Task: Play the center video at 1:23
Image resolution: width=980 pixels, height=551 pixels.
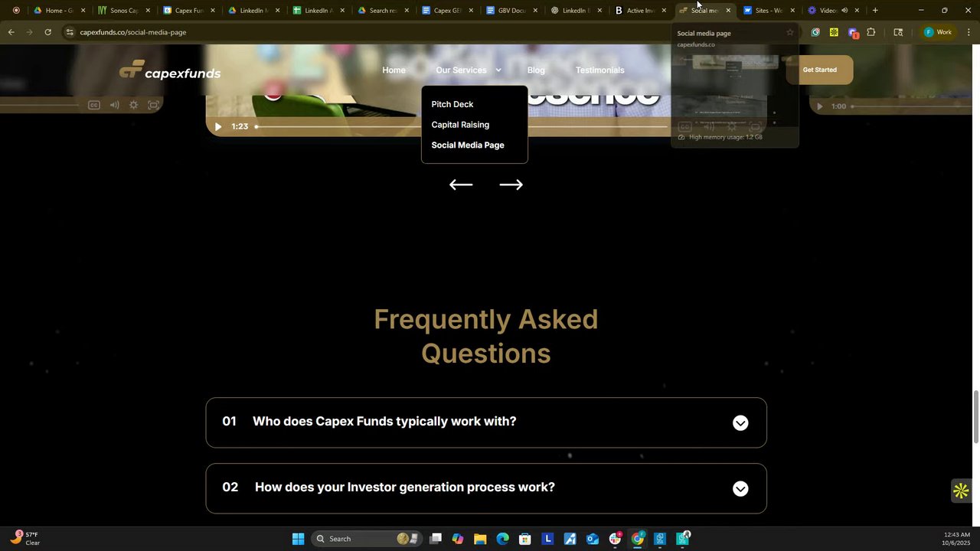Action: click(217, 126)
